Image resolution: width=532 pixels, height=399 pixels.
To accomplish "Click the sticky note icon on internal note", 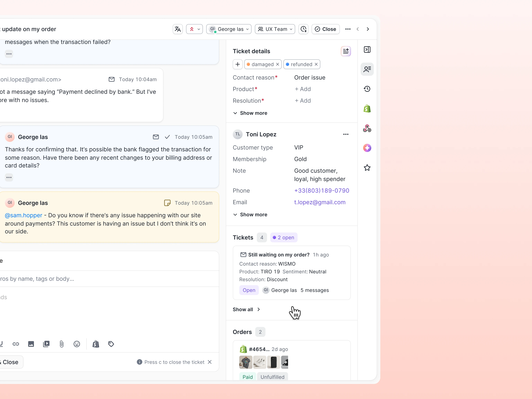I will point(167,203).
